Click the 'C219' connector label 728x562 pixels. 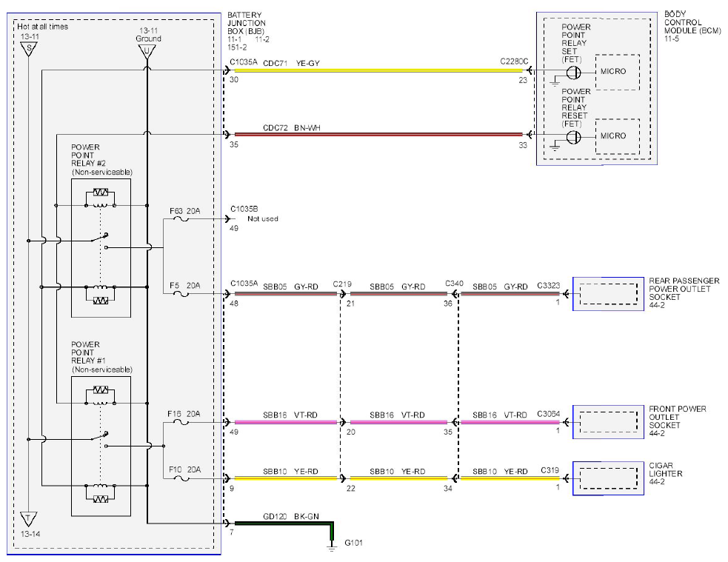(342, 284)
